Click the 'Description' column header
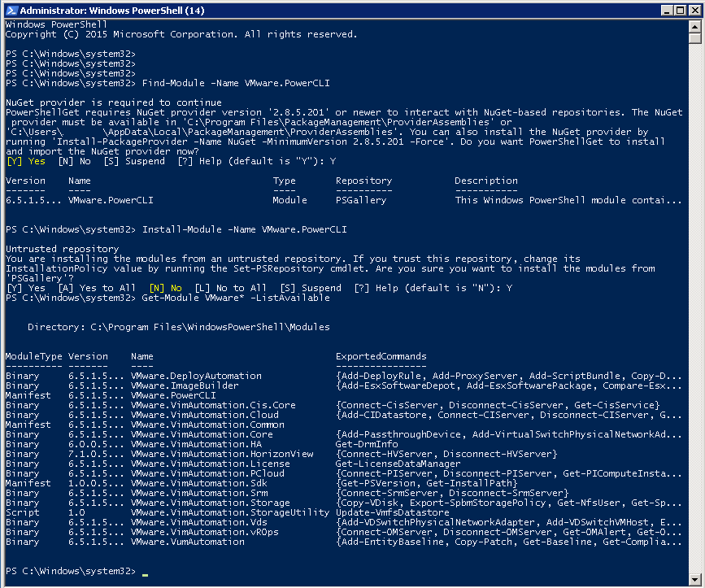The image size is (705, 588). pyautogui.click(x=486, y=181)
